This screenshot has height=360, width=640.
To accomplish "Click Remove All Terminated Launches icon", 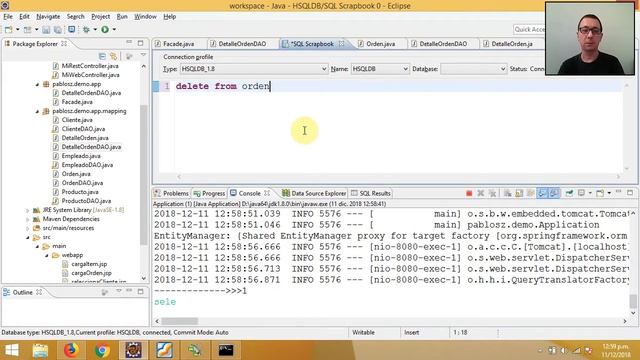I will (x=492, y=193).
